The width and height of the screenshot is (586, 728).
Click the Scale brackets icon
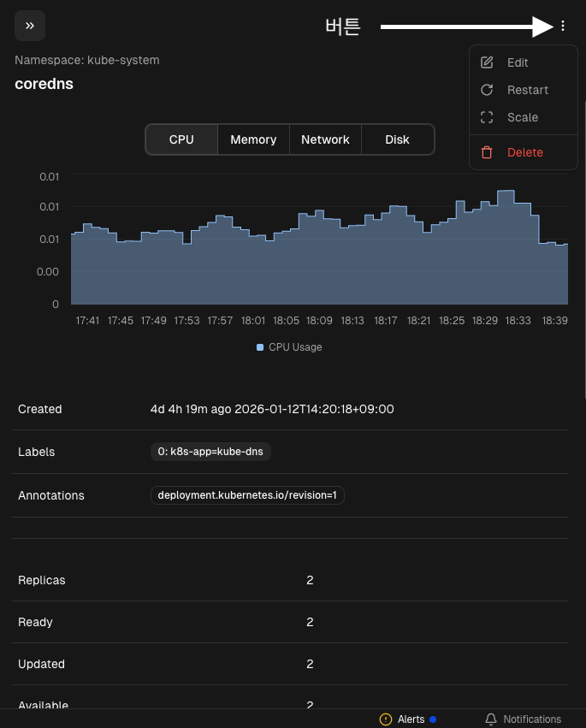(x=487, y=117)
